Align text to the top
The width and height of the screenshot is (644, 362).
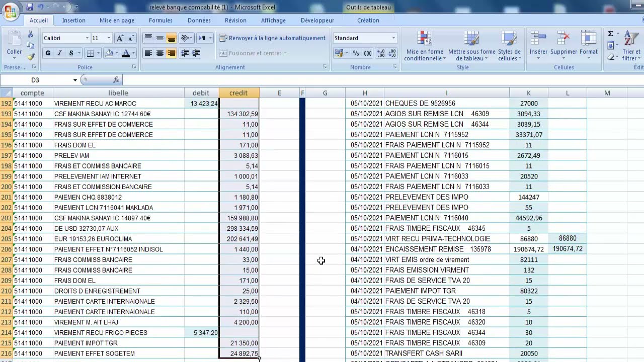(148, 38)
